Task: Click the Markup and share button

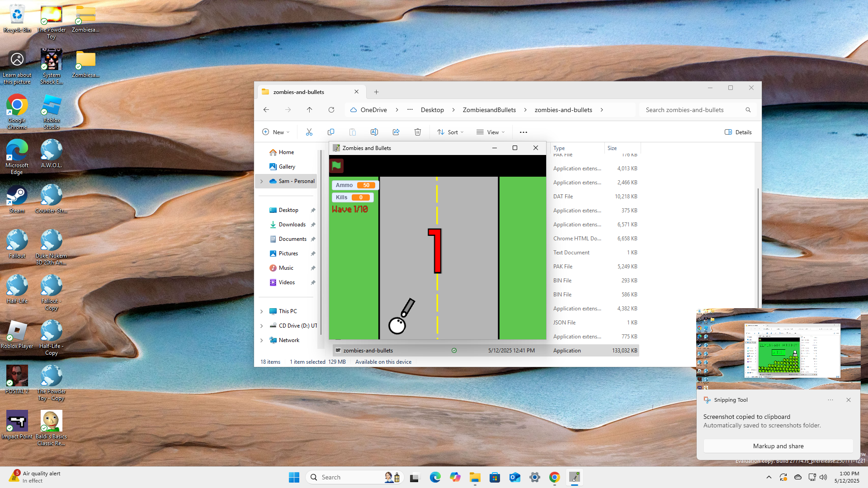Action: click(778, 446)
